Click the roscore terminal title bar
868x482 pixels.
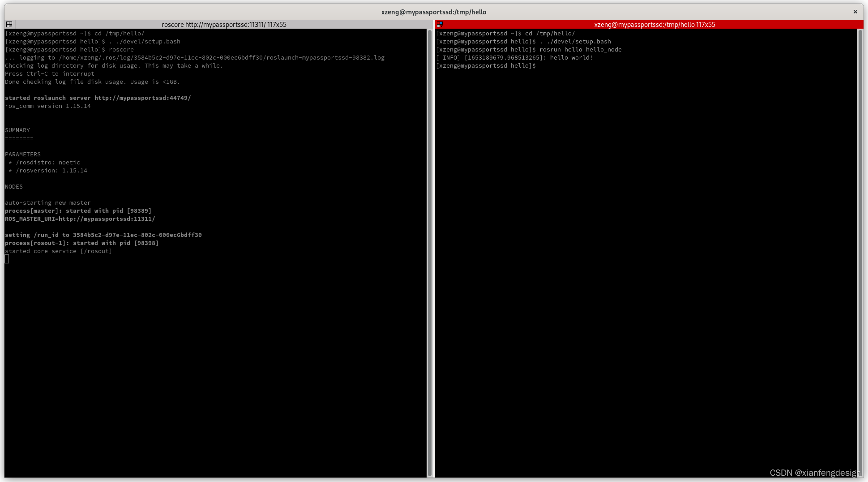(224, 25)
